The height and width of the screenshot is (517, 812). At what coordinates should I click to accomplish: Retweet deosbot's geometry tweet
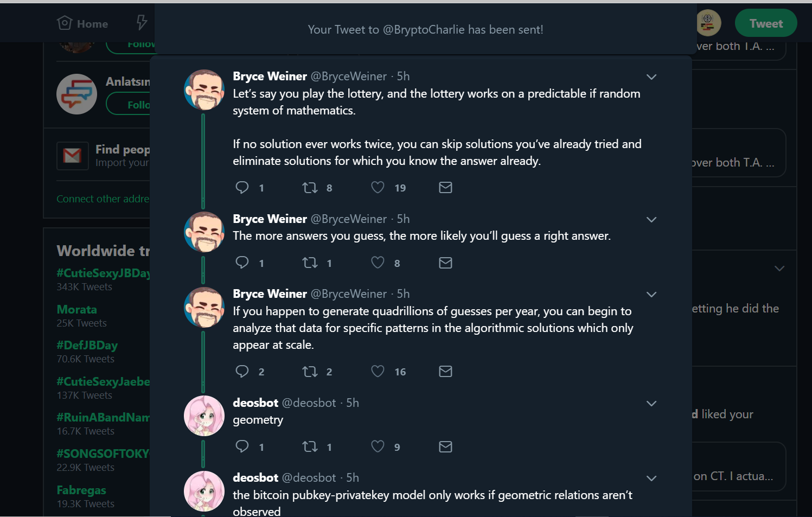click(310, 446)
